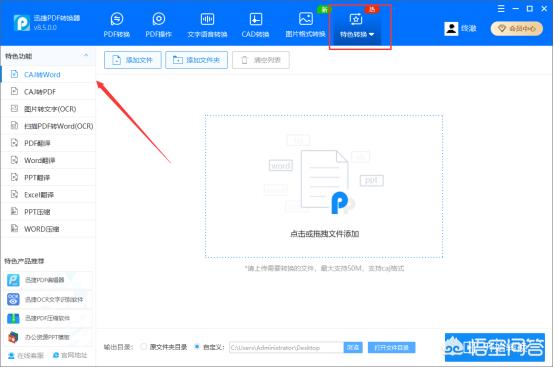The height and width of the screenshot is (367, 554).
Task: Click the 添加文件夹 button
Action: click(x=196, y=60)
